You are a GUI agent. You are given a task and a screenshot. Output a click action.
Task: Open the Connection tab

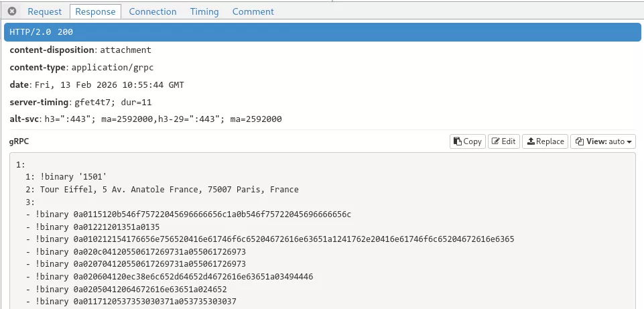coord(153,11)
